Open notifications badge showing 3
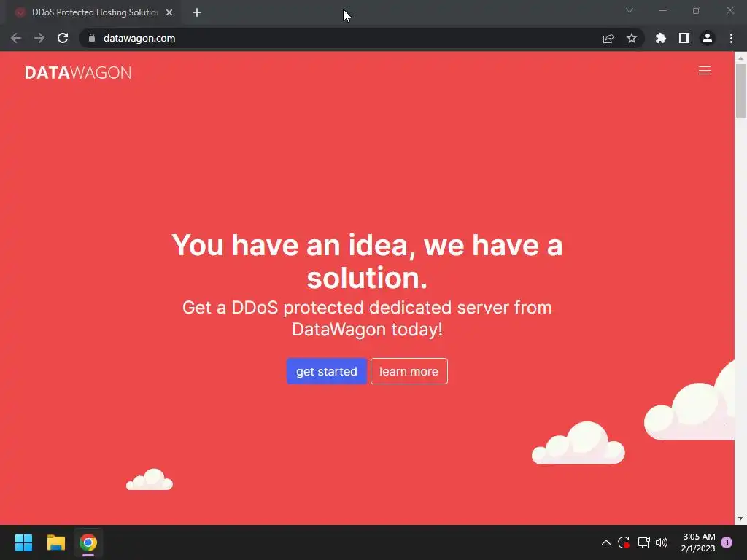 tap(727, 542)
